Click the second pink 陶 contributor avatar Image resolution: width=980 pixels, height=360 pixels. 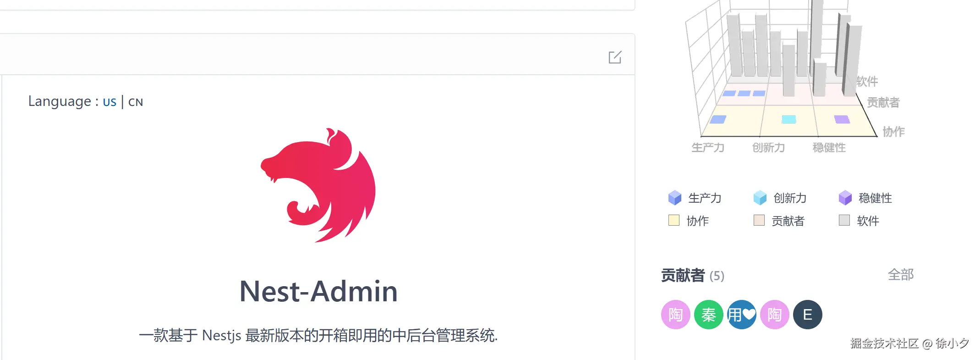click(x=774, y=315)
